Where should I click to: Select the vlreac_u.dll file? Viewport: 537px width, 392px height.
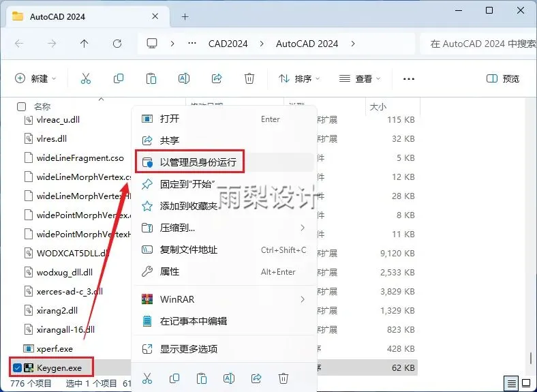58,119
